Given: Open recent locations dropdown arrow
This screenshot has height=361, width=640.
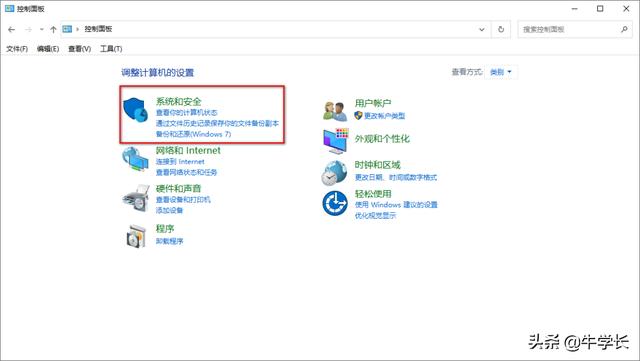Looking at the screenshot, I should click(42, 29).
